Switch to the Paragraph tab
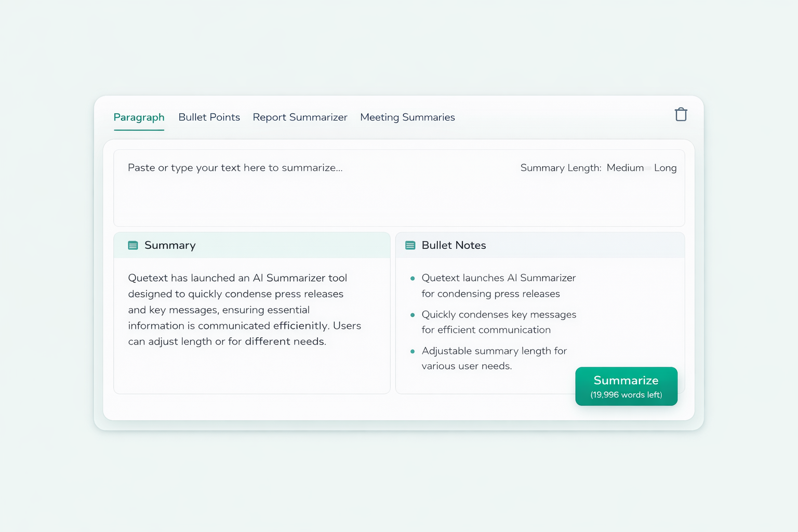798x532 pixels. click(139, 117)
